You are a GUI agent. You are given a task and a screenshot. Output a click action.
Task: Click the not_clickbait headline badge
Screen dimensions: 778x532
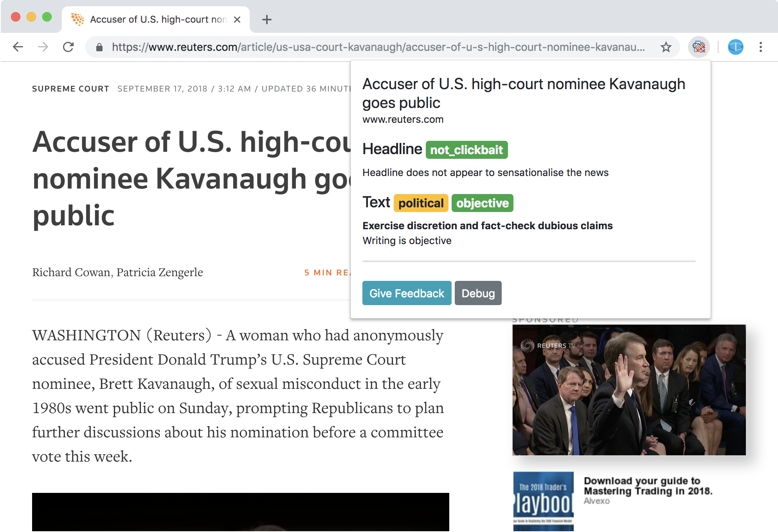466,150
